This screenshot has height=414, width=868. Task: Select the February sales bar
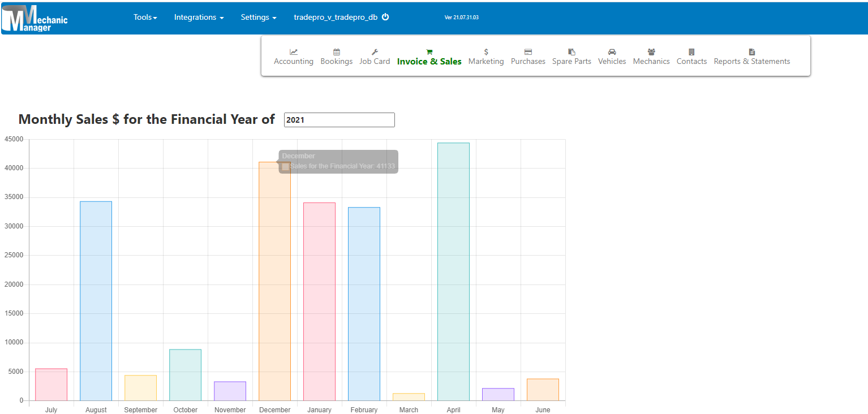point(364,304)
